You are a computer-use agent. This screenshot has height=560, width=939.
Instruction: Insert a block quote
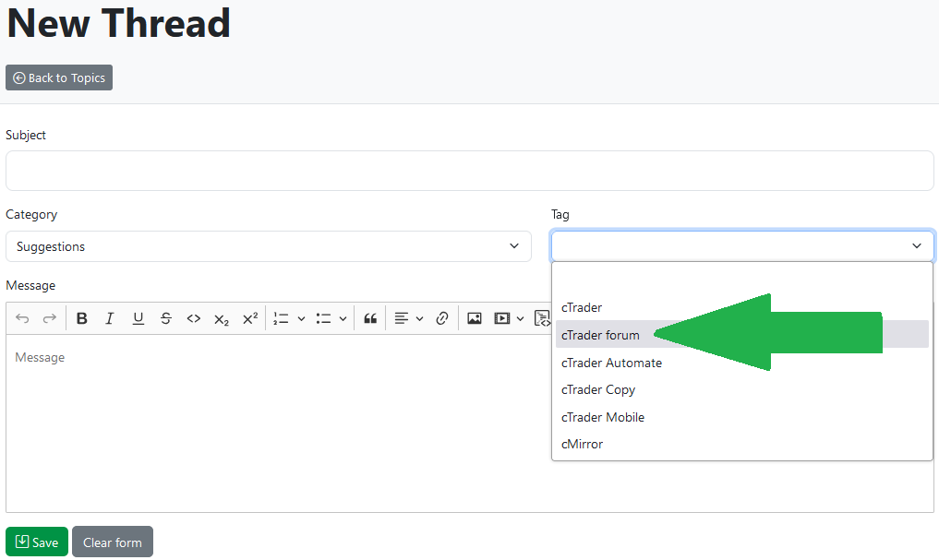pyautogui.click(x=370, y=318)
